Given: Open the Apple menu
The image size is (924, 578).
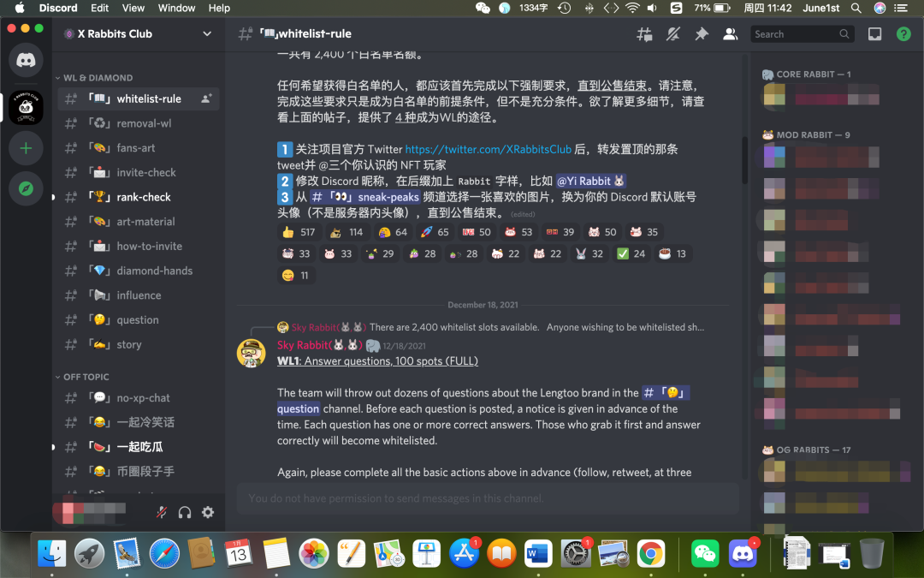Looking at the screenshot, I should click(x=20, y=8).
